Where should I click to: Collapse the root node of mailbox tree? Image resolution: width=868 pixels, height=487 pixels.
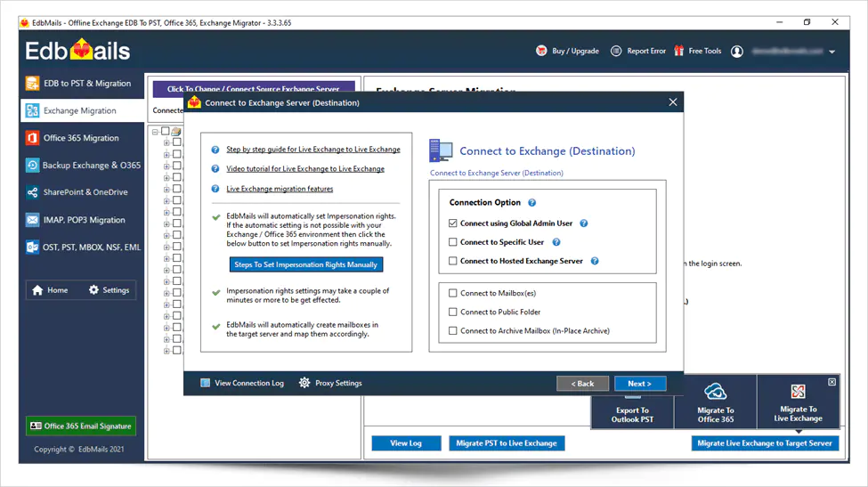coord(156,132)
